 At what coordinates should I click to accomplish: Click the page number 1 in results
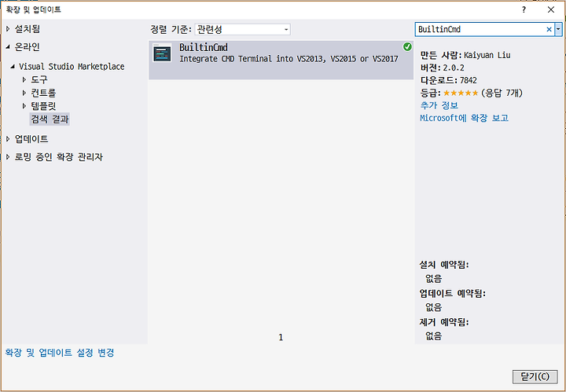click(x=281, y=337)
